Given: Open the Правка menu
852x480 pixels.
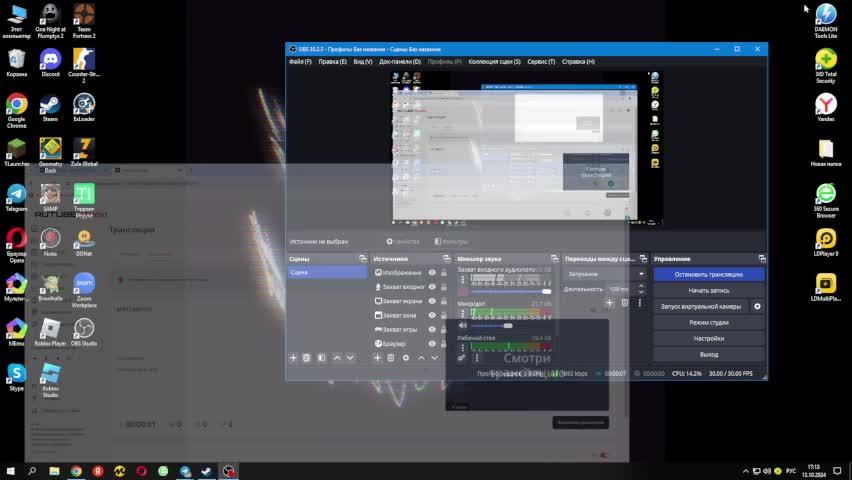Looking at the screenshot, I should pos(332,62).
